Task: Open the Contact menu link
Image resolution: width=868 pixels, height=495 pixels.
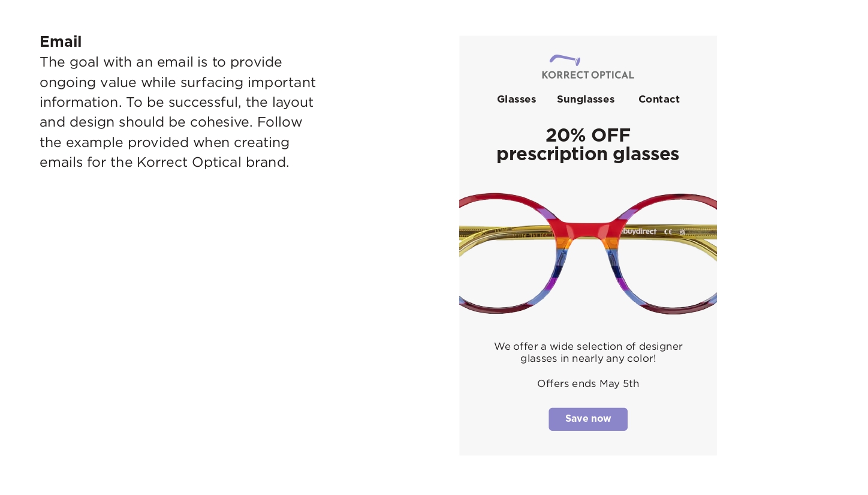Action: 659,99
